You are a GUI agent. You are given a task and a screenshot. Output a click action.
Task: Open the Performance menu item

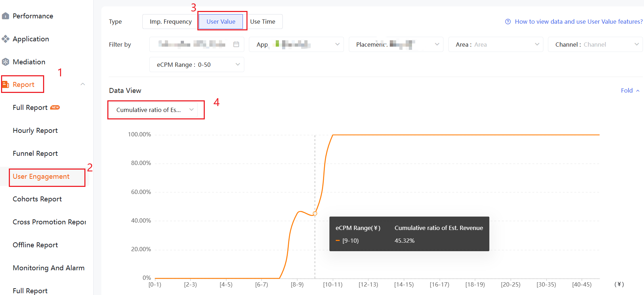(33, 16)
